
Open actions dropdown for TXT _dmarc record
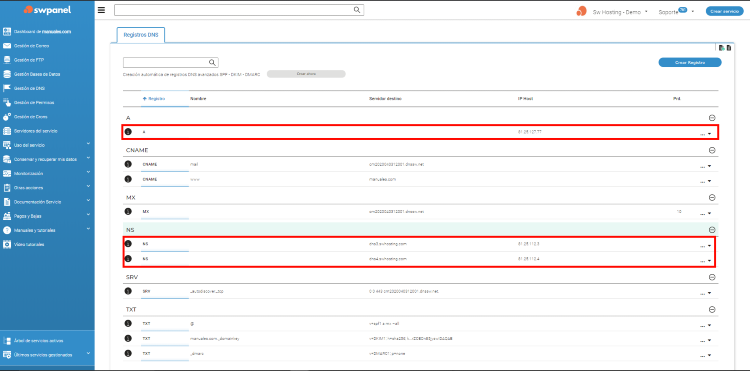point(706,355)
